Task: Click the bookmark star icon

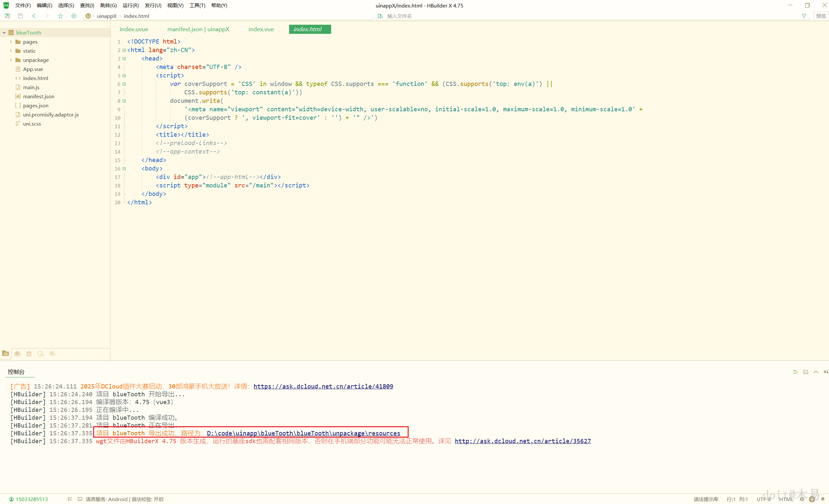Action: click(61, 16)
